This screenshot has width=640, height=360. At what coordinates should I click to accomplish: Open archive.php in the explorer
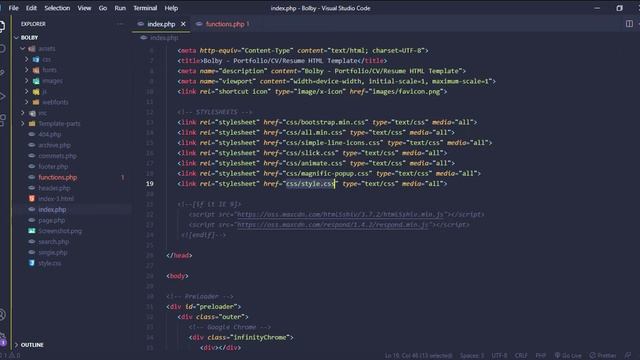[54, 145]
